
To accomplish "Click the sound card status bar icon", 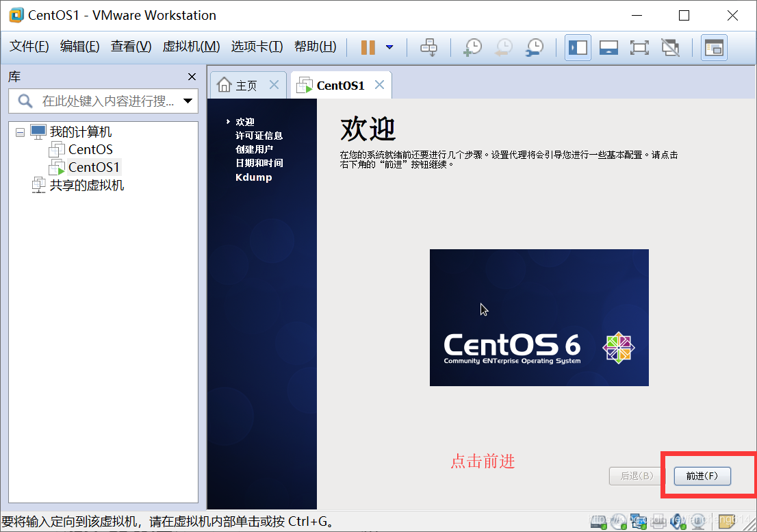I will pyautogui.click(x=678, y=522).
